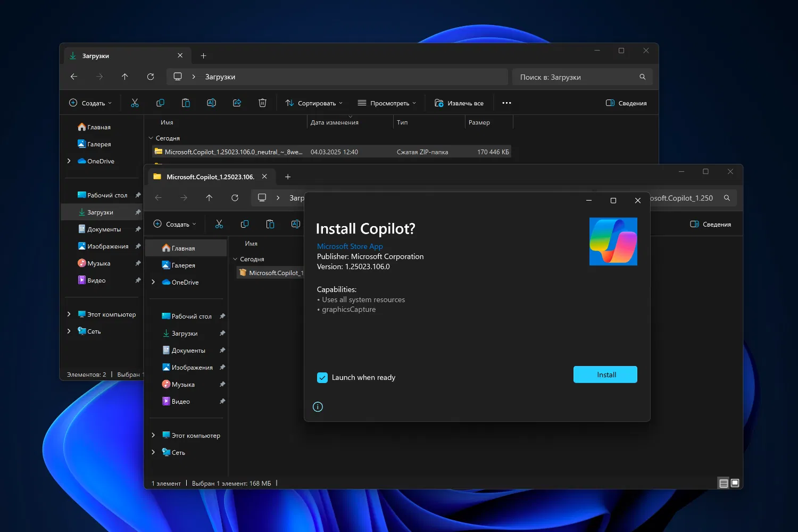The image size is (798, 532).
Task: Open Создать dropdown in Загрузки window
Action: point(90,103)
